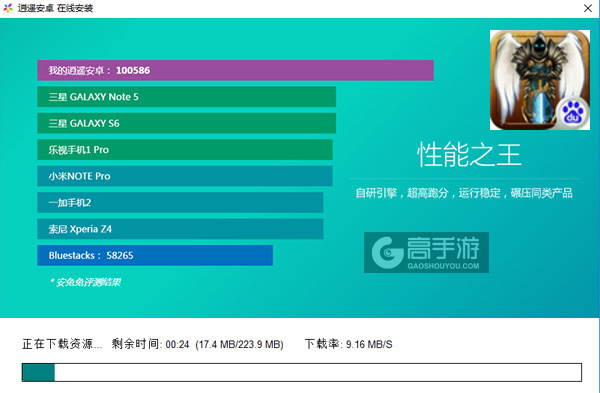Select the 索尼 Xperia Z4 bar
The height and width of the screenshot is (393, 600).
180,229
